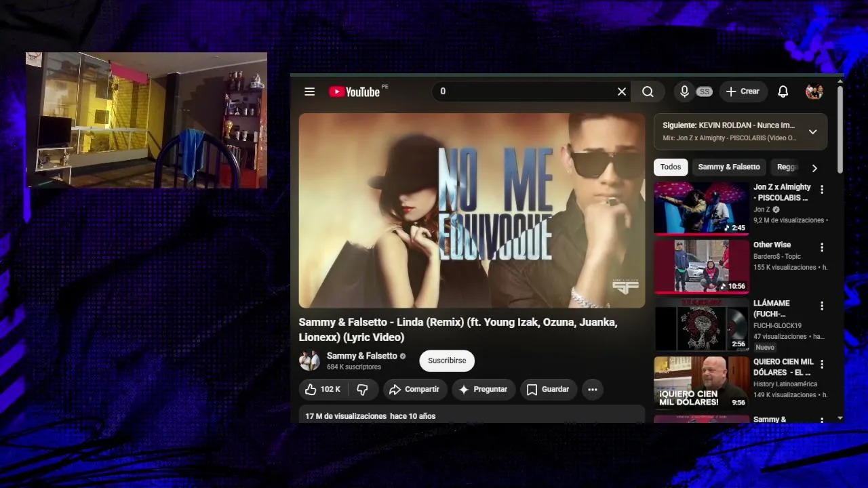
Task: Click the "Jon Z x Almighty - PISCOLABIS" title
Action: [782, 192]
